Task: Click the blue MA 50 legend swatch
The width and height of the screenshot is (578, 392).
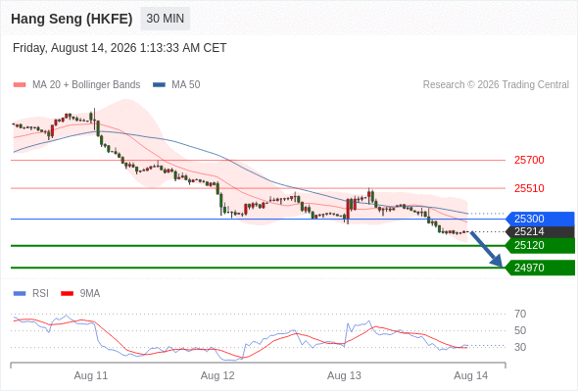Action: [159, 85]
